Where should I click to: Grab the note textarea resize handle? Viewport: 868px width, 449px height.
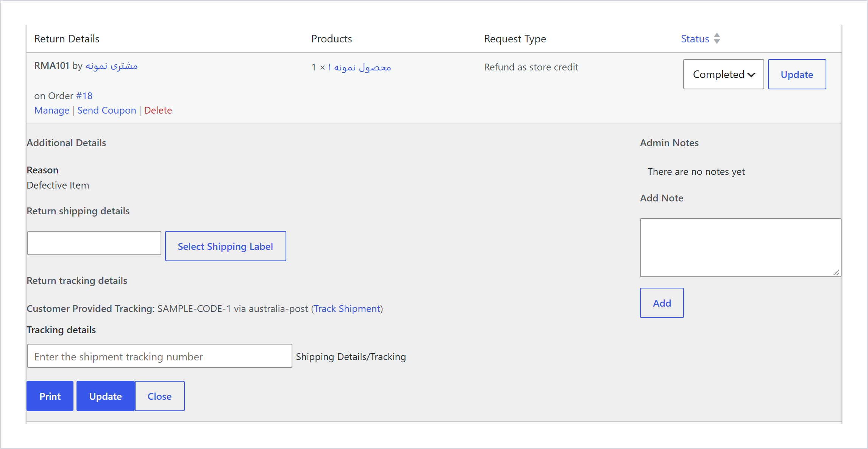click(837, 273)
